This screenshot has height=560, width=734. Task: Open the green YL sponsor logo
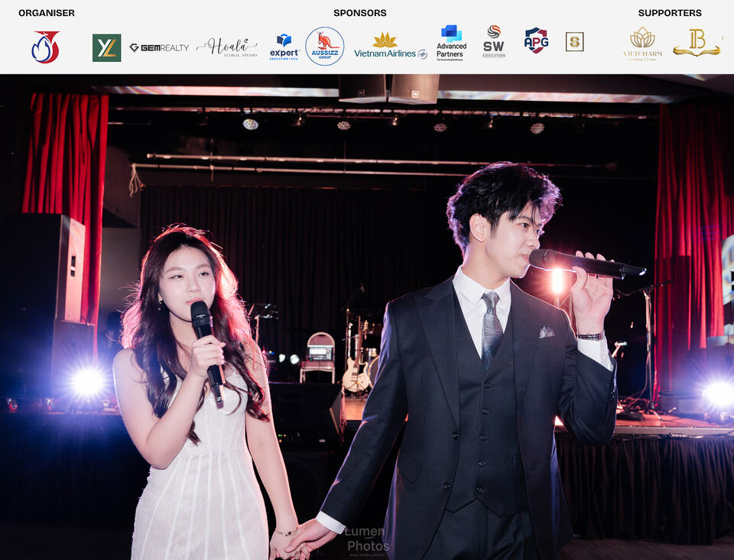[x=107, y=47]
